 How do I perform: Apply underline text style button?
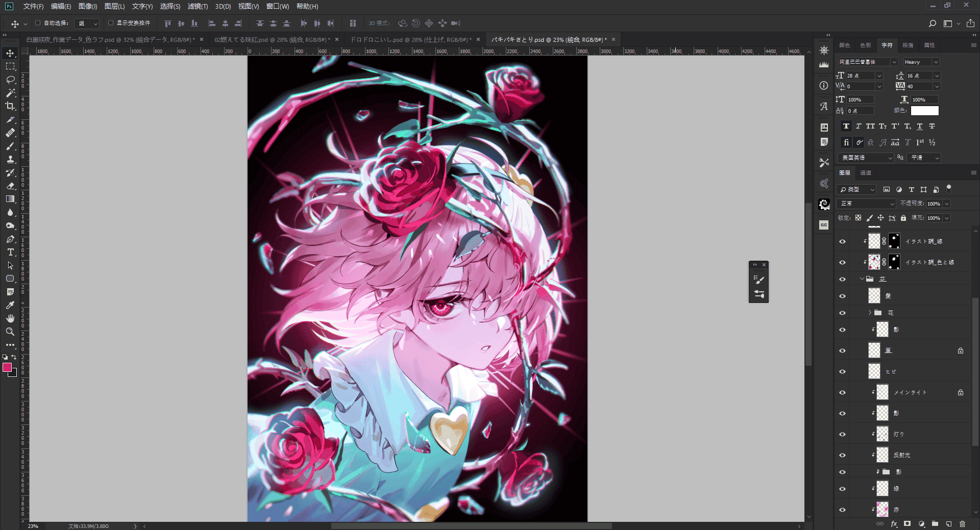click(x=920, y=126)
